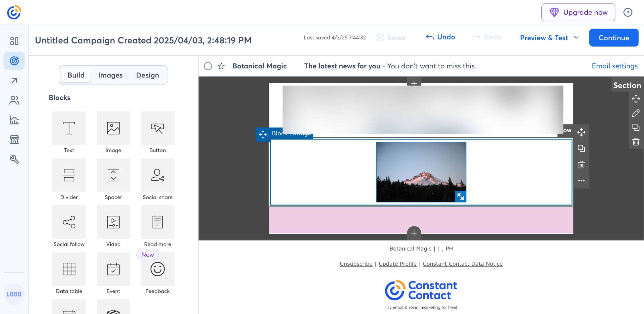Duplicate the selected row via copy icon

click(581, 148)
